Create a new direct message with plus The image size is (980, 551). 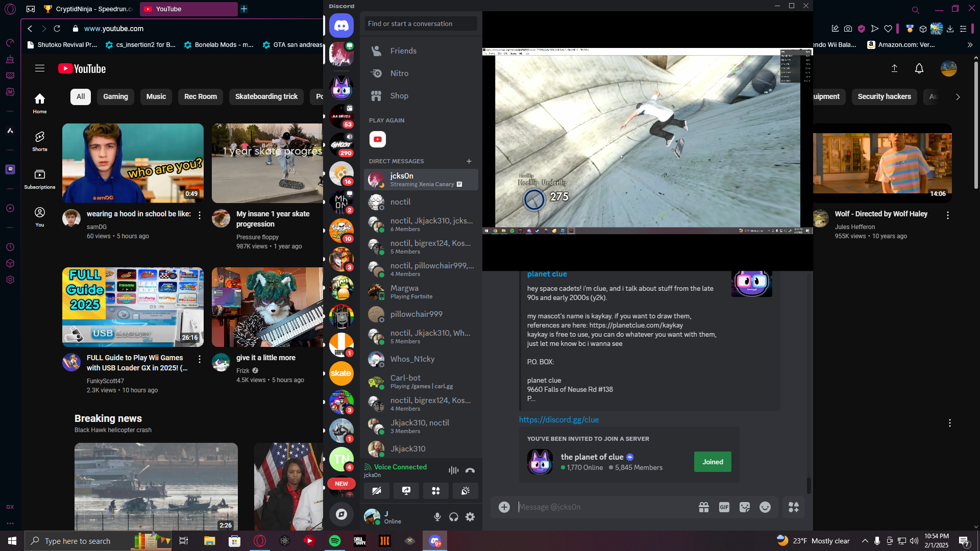click(x=469, y=161)
